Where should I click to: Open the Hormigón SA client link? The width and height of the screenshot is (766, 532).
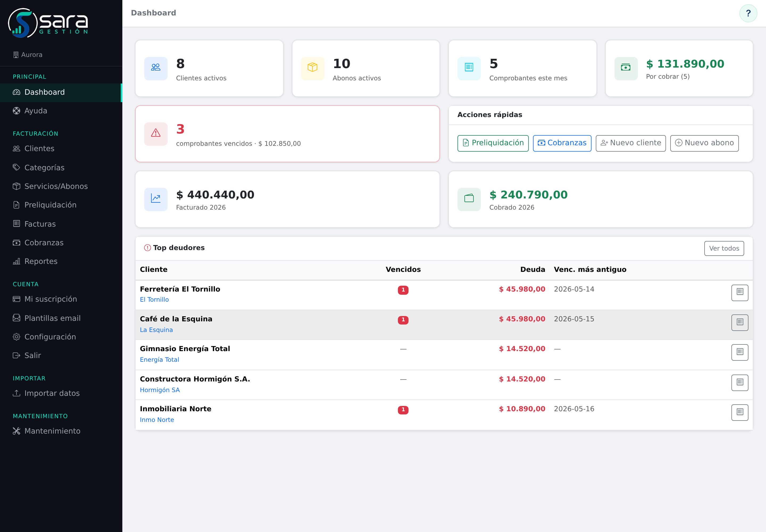(160, 390)
